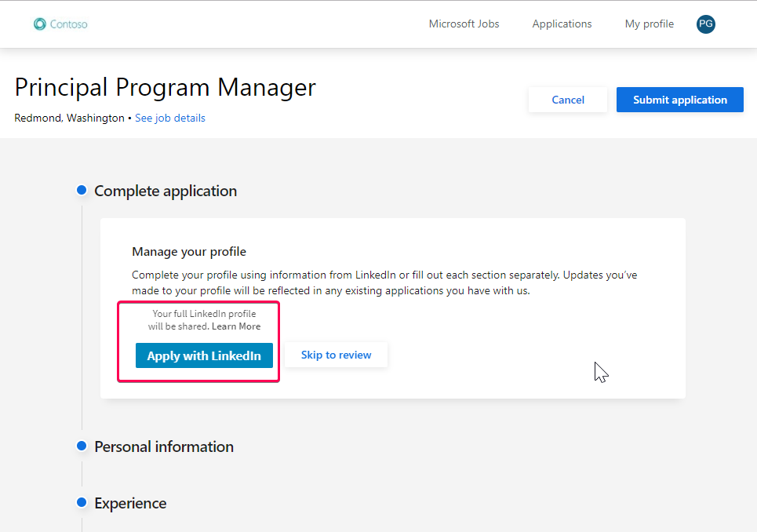This screenshot has width=757, height=532.
Task: Click the Contoso swirl logo icon
Action: (x=40, y=24)
